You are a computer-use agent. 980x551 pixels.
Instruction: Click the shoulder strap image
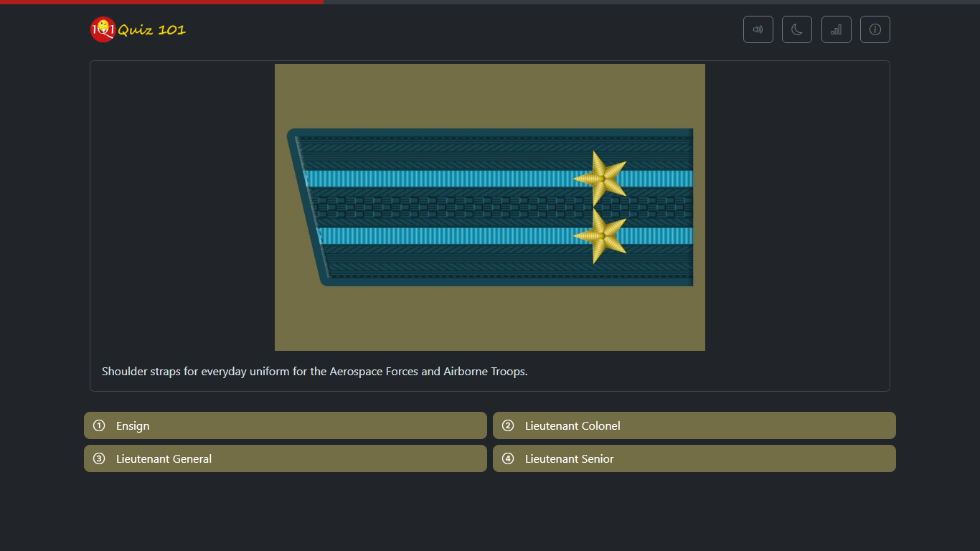click(x=489, y=207)
